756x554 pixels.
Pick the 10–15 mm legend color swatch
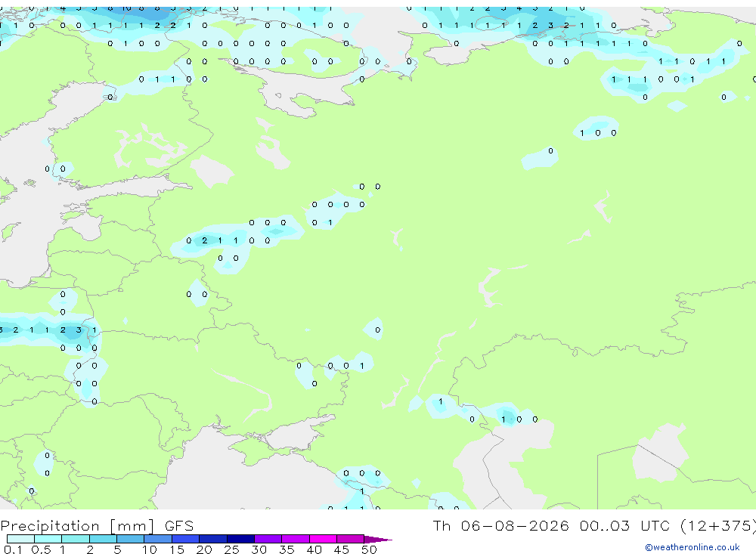(158, 539)
